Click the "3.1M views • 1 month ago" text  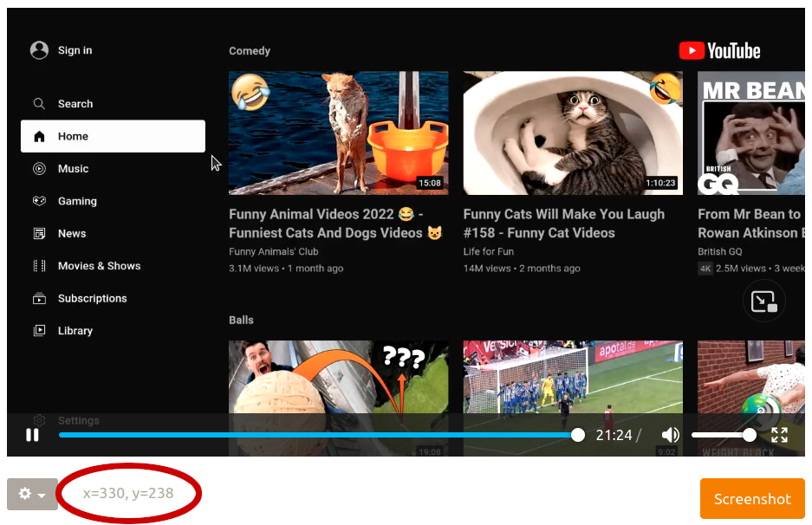pos(286,269)
